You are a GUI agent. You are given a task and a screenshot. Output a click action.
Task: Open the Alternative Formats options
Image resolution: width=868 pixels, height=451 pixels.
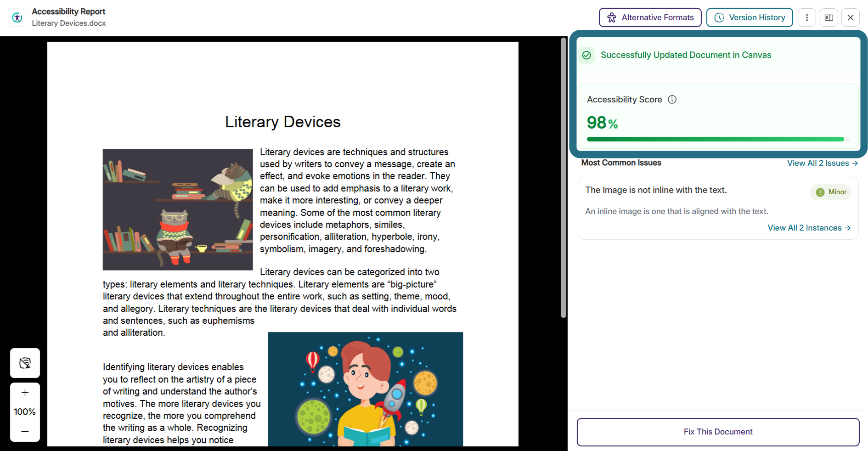[650, 17]
